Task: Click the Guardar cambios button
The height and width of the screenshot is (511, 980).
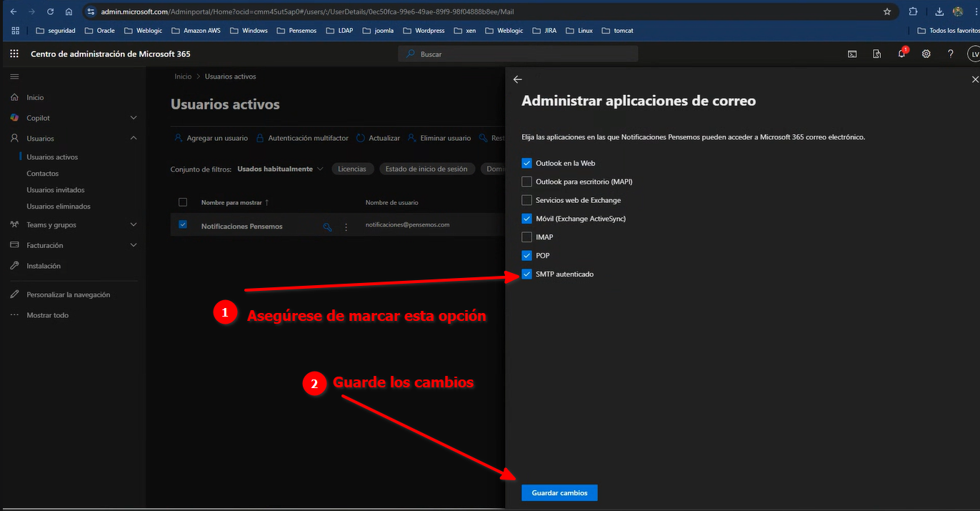Action: tap(559, 492)
